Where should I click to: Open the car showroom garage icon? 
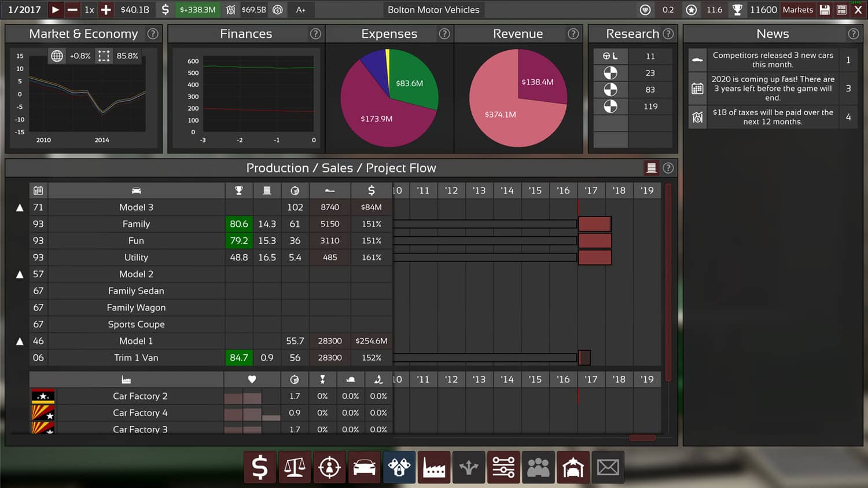click(573, 467)
